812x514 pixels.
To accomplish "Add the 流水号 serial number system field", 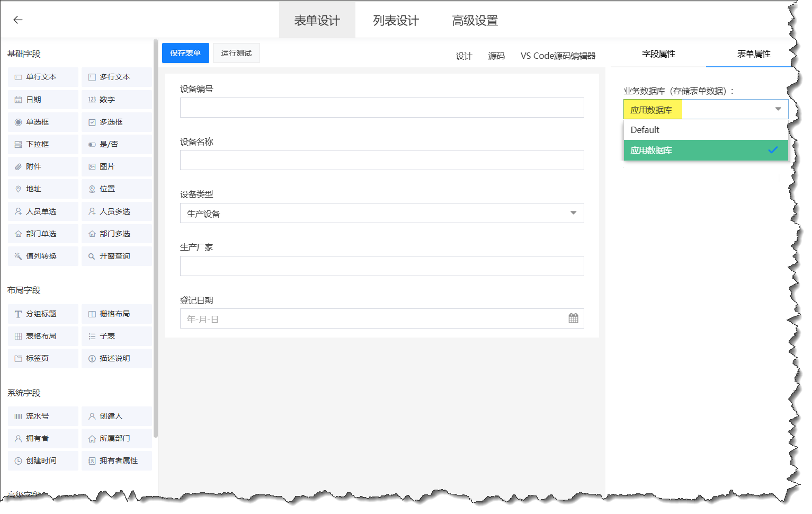I will 42,416.
